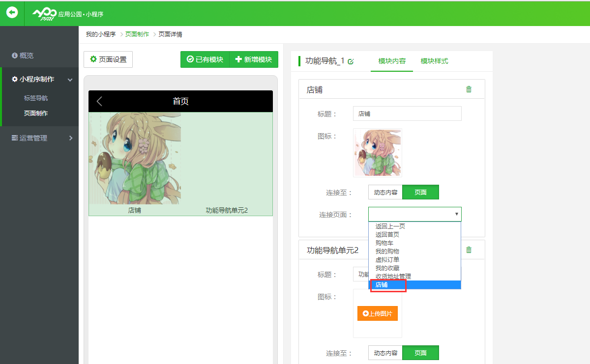Choose 店铺 from the 连接页面 dropdown list
Screen dimensions: 590x364
tap(382, 285)
